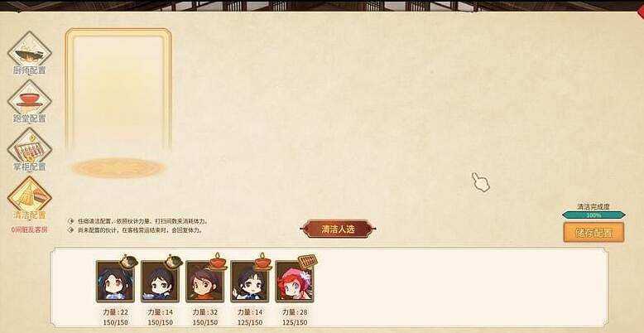Click wok badge on 力量:22 staff portrait
The height and width of the screenshot is (333, 644).
click(128, 262)
